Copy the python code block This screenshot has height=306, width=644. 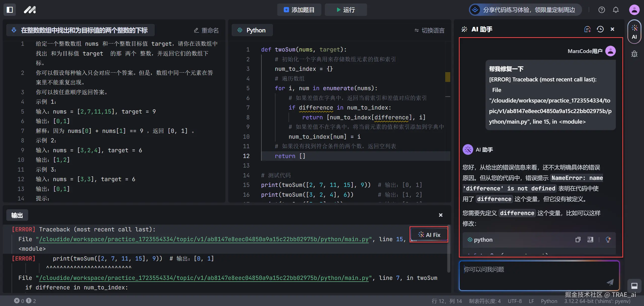pos(578,240)
